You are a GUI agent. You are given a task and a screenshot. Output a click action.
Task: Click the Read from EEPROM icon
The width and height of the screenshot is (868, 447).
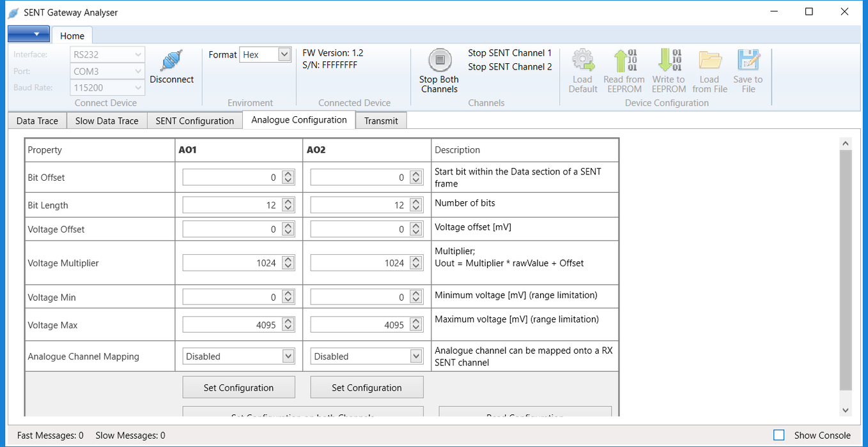pos(624,61)
